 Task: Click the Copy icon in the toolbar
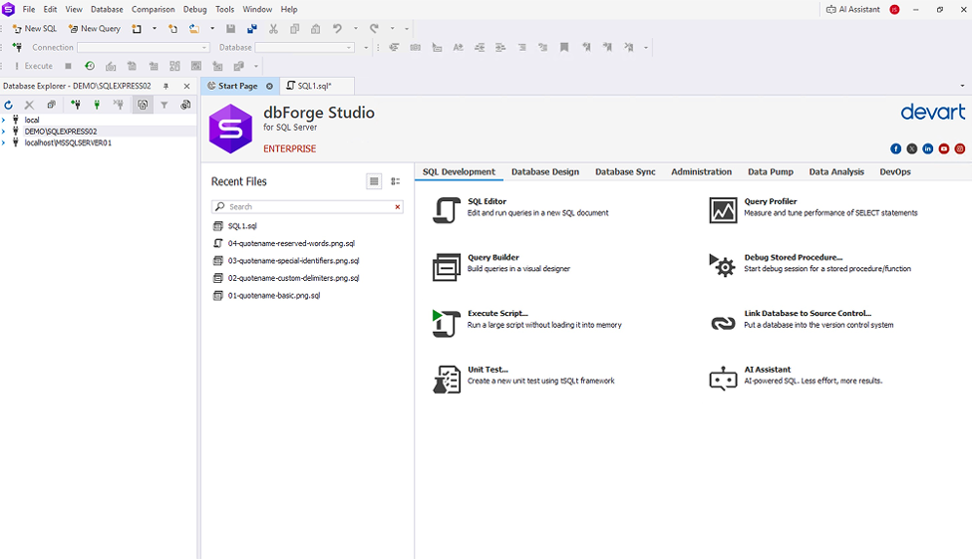click(x=294, y=29)
